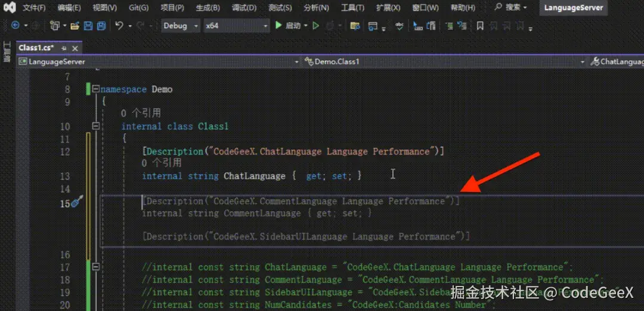Click the green Start debugging play icon
The width and height of the screenshot is (644, 311).
click(x=278, y=26)
